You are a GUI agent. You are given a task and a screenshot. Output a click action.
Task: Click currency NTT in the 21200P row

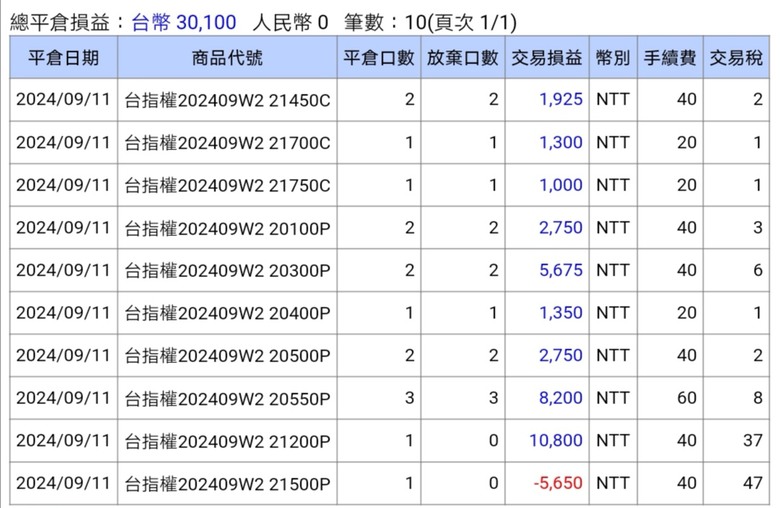613,440
